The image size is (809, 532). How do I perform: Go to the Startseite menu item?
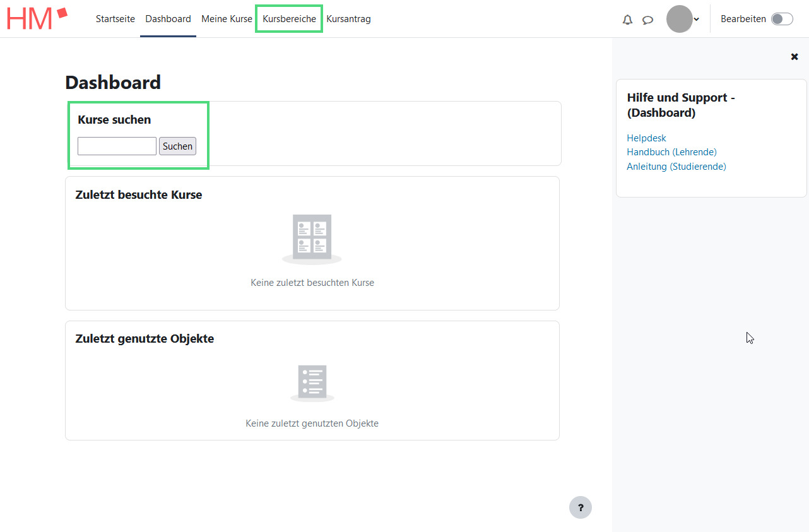(x=115, y=19)
